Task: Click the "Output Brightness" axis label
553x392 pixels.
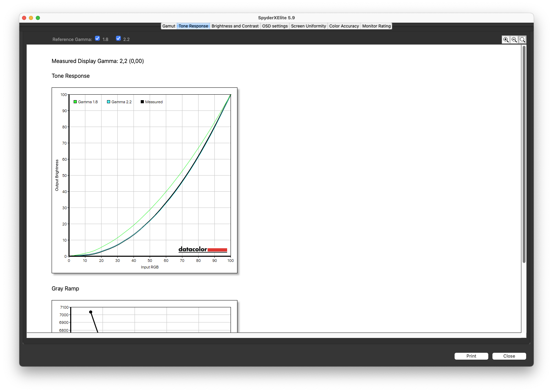Action: 57,175
